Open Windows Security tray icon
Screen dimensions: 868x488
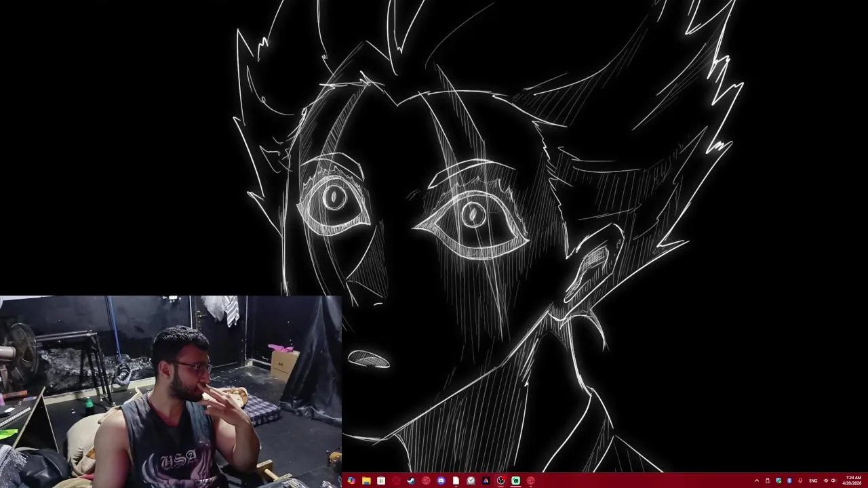[x=778, y=481]
